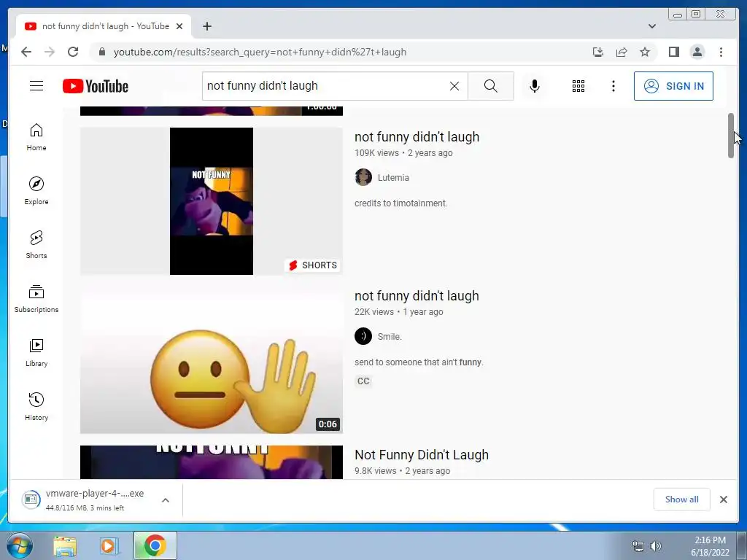747x560 pixels.
Task: Select the 'not funny didn't laugh - YouTube' tab
Action: 104,26
